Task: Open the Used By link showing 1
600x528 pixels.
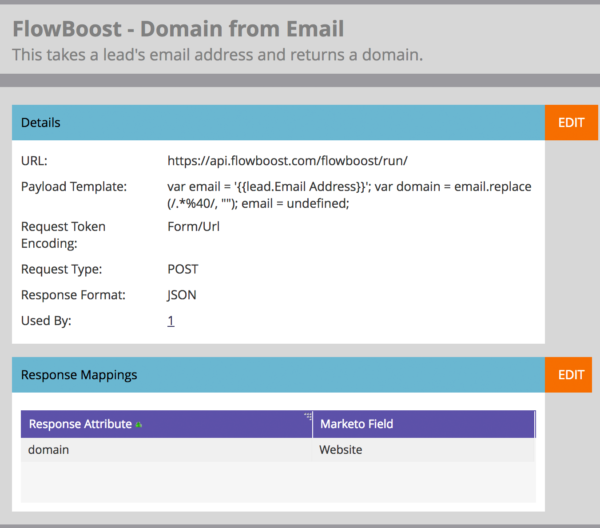Action: [x=171, y=321]
